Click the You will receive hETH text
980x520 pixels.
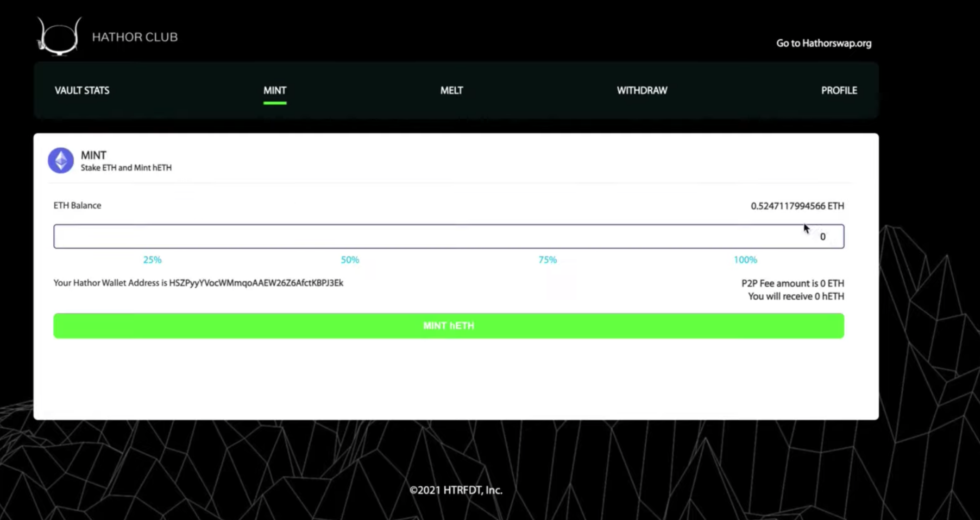click(x=796, y=296)
